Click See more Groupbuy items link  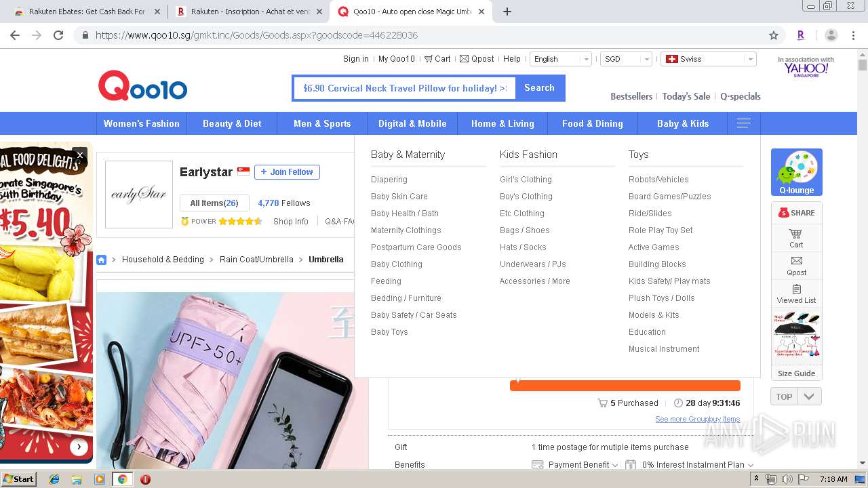point(697,419)
